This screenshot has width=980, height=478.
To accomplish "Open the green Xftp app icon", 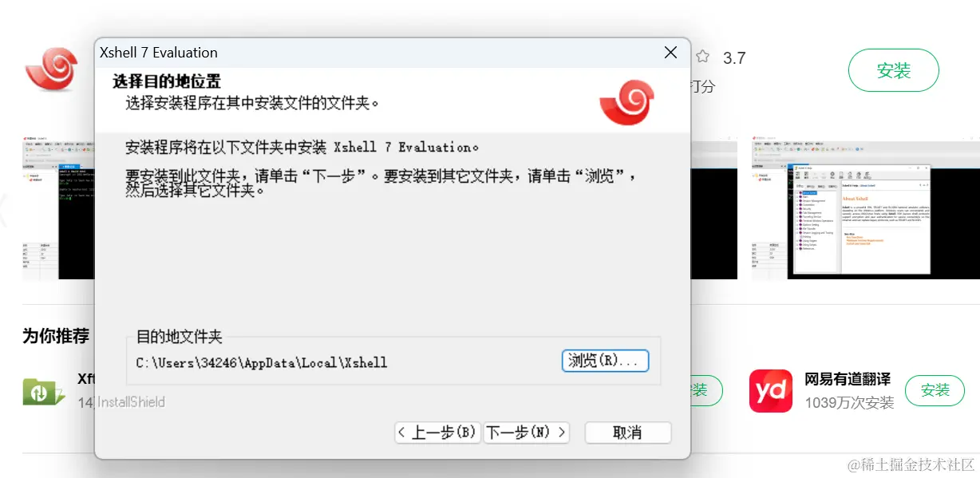I will click(x=42, y=392).
